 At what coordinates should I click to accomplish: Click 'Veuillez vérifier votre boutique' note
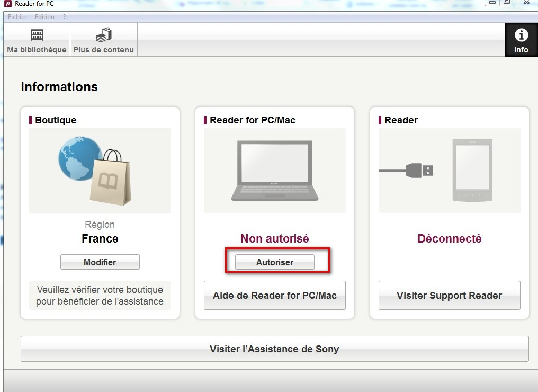[100, 295]
